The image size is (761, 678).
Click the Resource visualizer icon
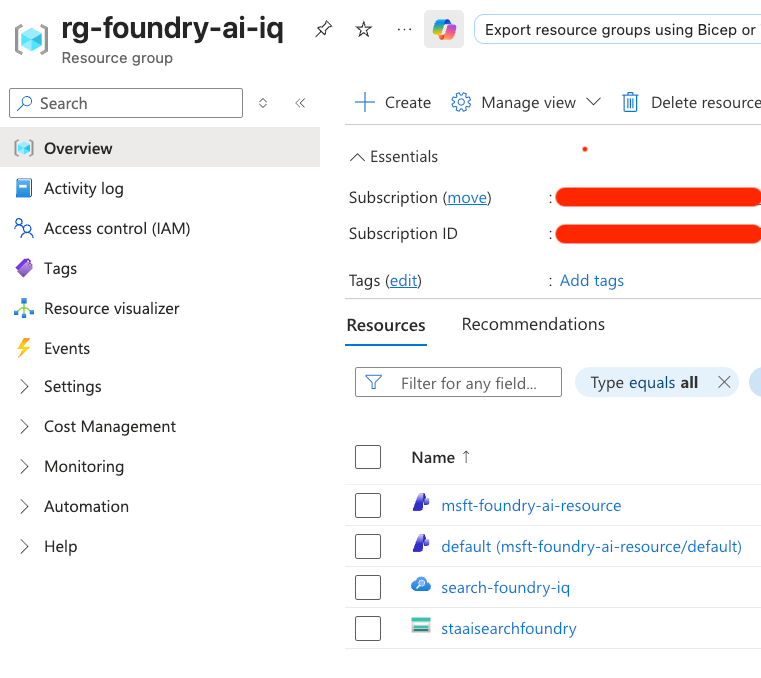24,308
